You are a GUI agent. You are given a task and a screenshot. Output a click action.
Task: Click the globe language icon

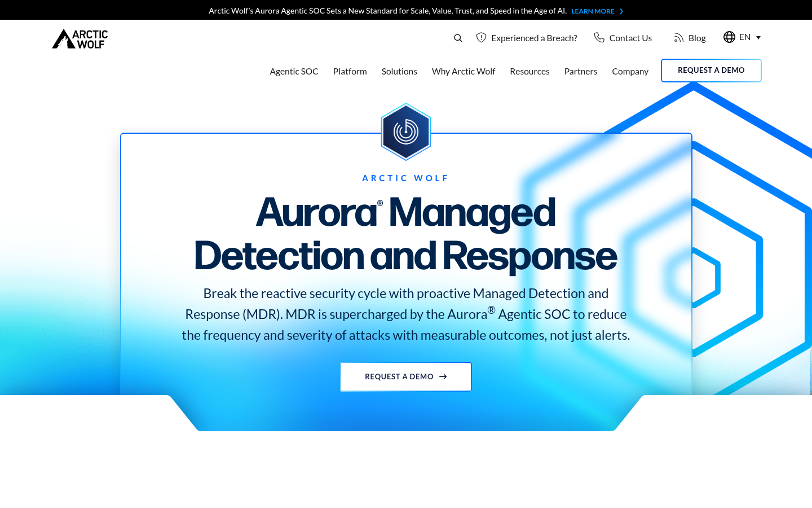click(729, 37)
